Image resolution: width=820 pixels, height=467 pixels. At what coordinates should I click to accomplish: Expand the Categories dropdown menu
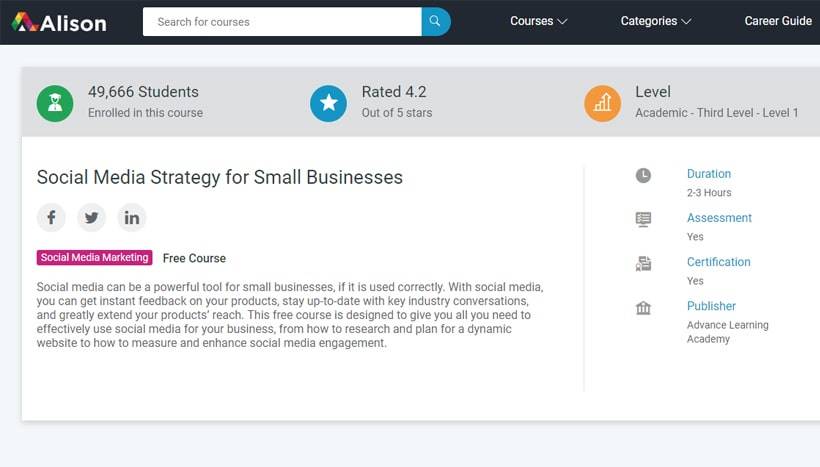pos(655,21)
